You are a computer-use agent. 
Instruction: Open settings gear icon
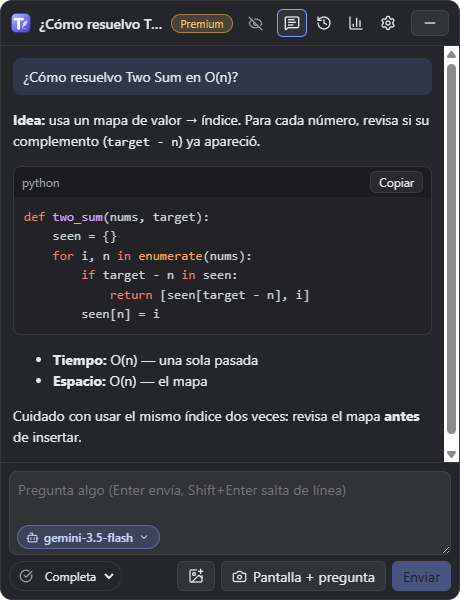pos(388,23)
